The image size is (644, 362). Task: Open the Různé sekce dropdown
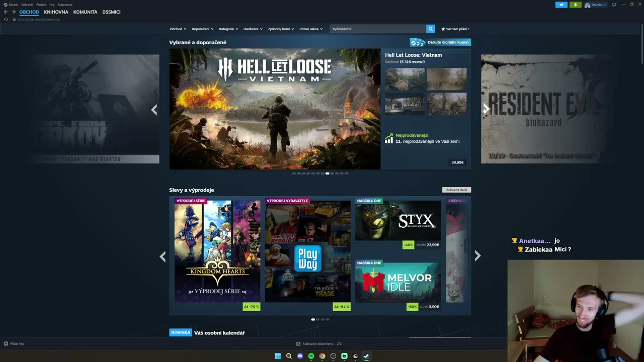point(311,29)
